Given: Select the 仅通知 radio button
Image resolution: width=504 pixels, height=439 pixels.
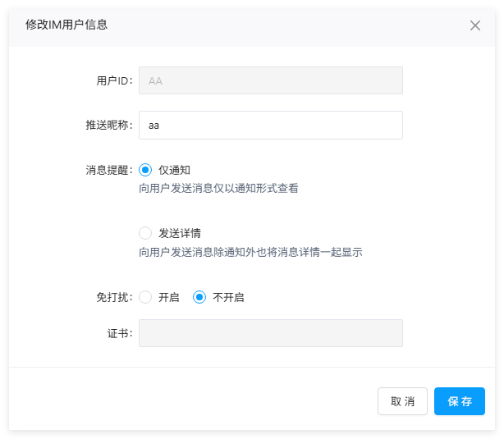Looking at the screenshot, I should (x=145, y=170).
